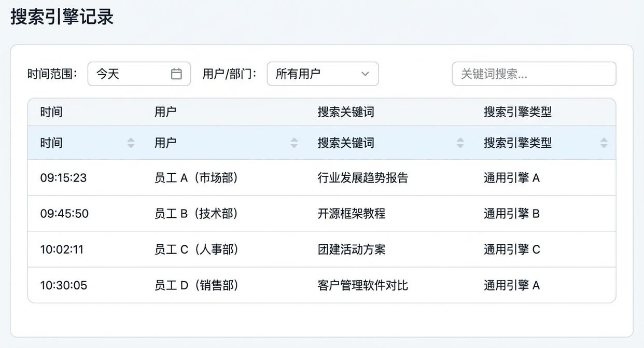This screenshot has height=348, width=644.
Task: Click the 10:30:05 timestamp cell
Action: (x=63, y=285)
